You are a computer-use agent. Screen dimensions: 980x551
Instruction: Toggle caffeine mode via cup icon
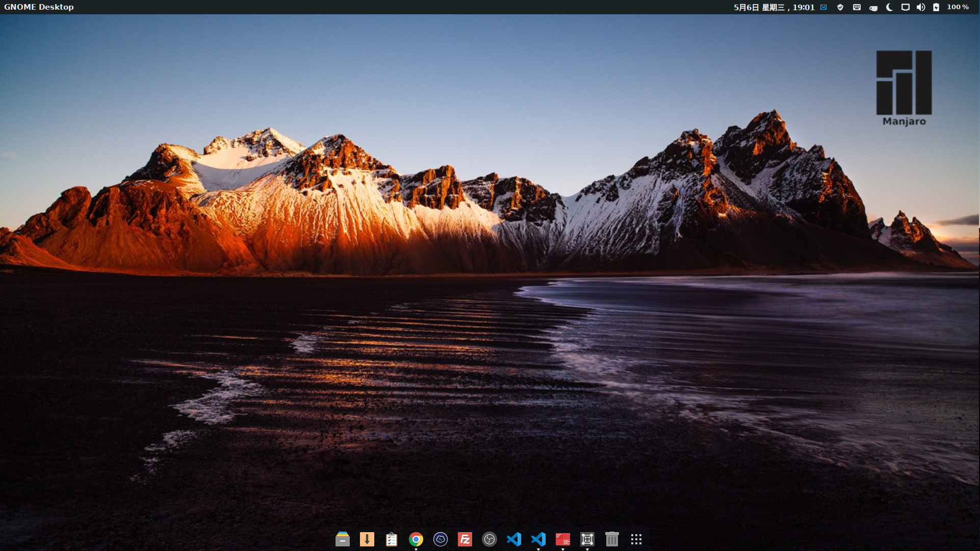[873, 7]
